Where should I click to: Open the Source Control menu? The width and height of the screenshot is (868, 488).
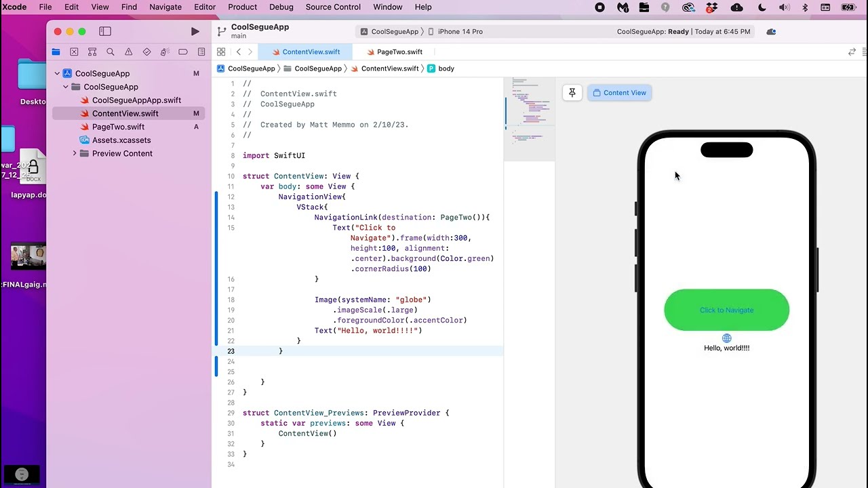click(333, 7)
